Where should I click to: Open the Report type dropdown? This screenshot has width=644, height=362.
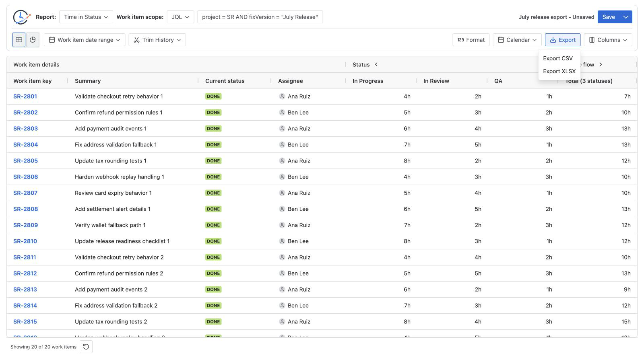(86, 17)
